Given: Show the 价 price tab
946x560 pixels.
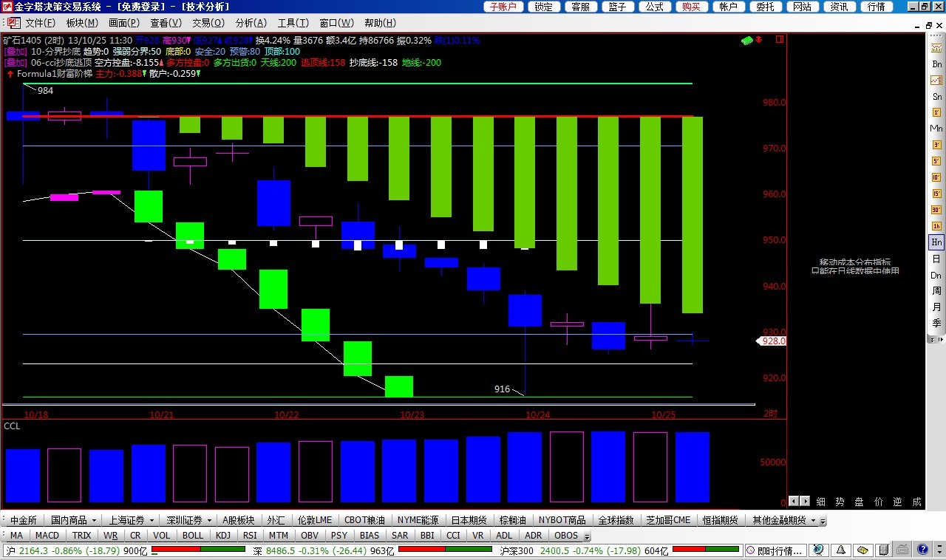Looking at the screenshot, I should (878, 502).
